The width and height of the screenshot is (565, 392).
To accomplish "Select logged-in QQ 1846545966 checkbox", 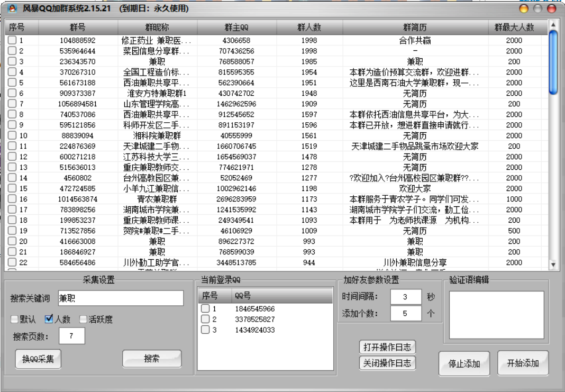I will pos(205,308).
